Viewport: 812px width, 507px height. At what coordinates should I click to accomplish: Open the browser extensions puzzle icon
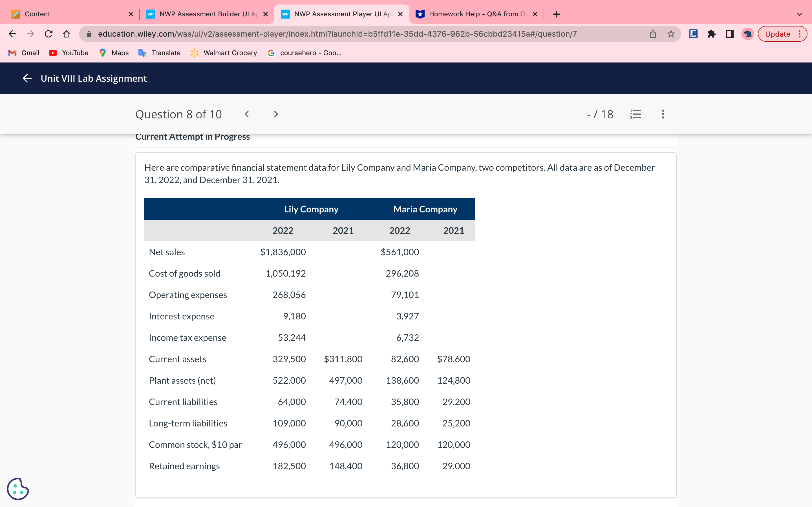(712, 34)
